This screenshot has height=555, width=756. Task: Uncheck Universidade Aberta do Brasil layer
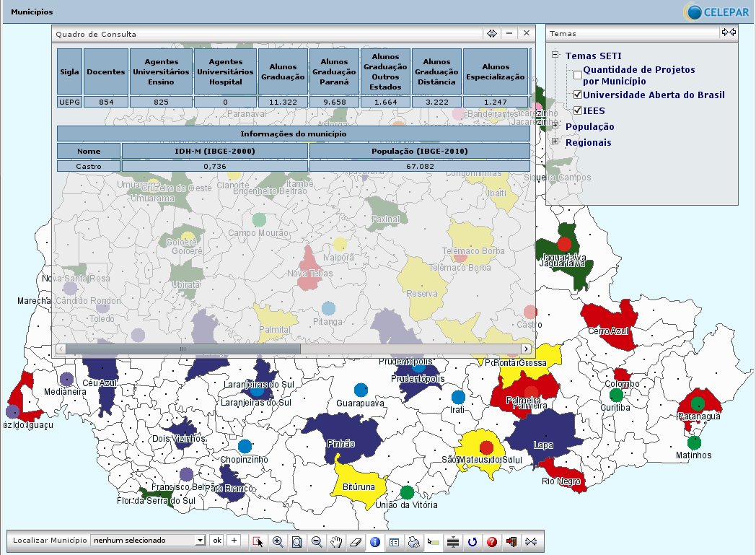(x=578, y=95)
